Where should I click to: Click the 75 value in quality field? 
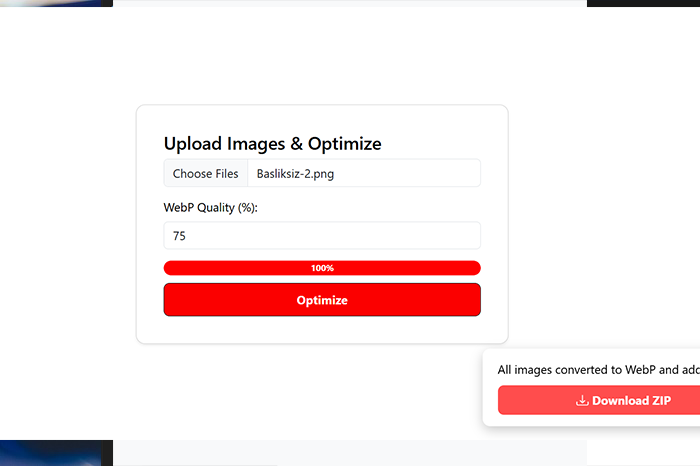(179, 236)
